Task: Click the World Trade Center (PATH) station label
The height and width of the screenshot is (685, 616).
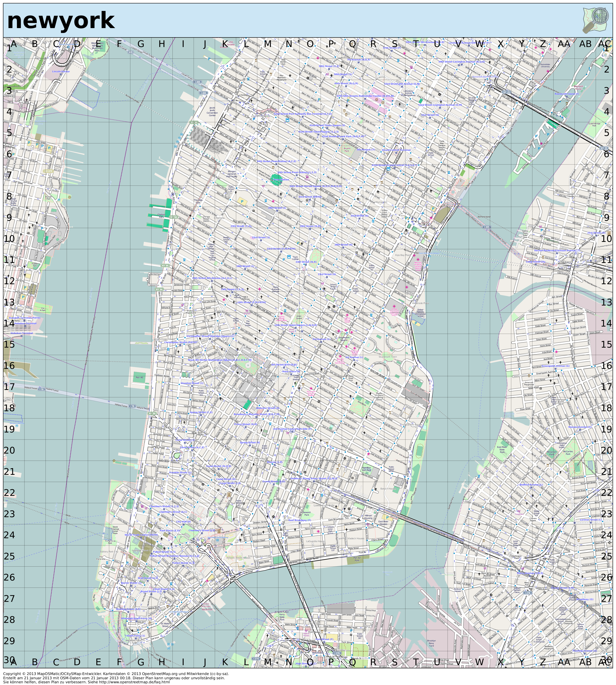Action: 141,535
